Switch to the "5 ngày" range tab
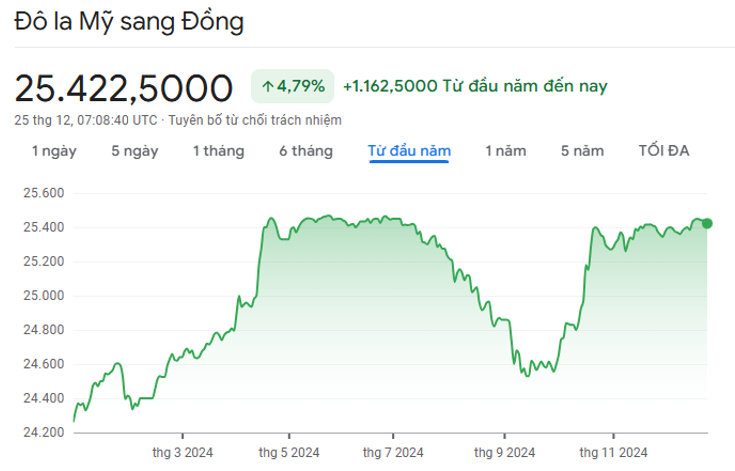 (x=135, y=151)
